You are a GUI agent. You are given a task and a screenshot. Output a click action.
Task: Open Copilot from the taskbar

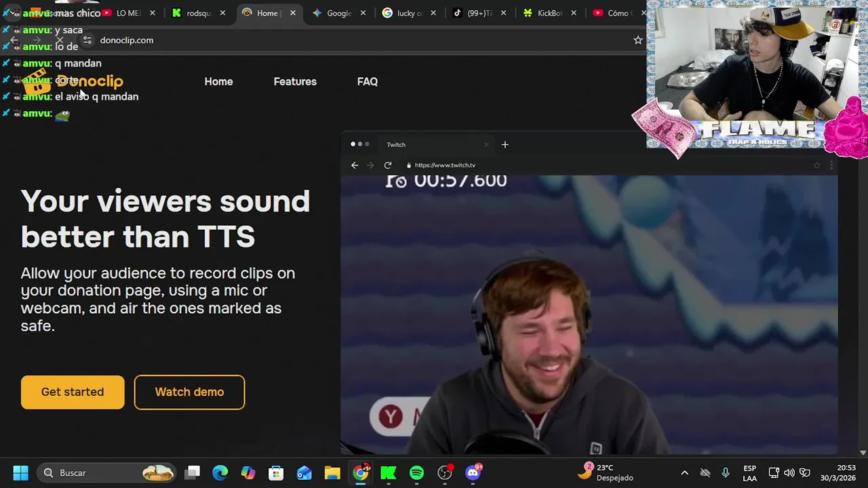(x=248, y=472)
